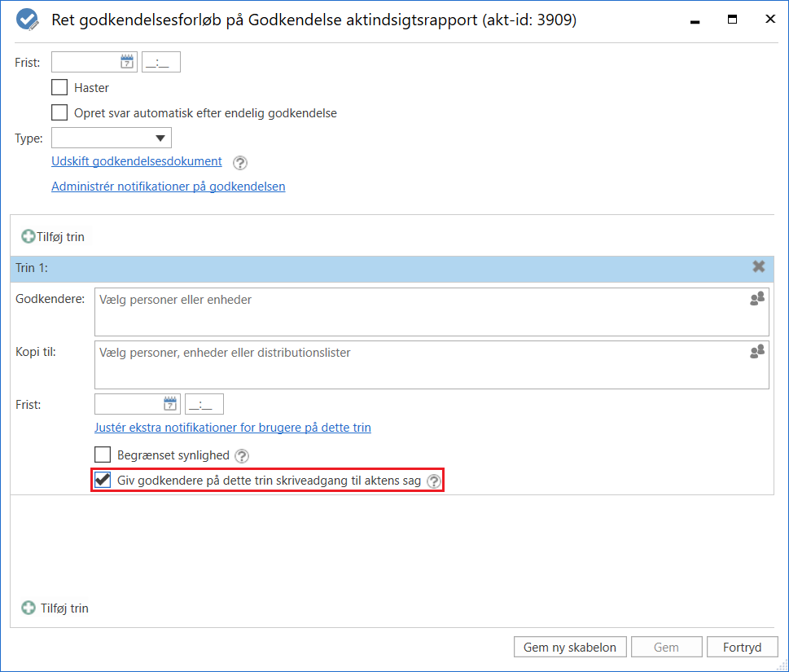This screenshot has width=789, height=672.
Task: Open calendar picker for top Frist date
Action: pyautogui.click(x=126, y=62)
